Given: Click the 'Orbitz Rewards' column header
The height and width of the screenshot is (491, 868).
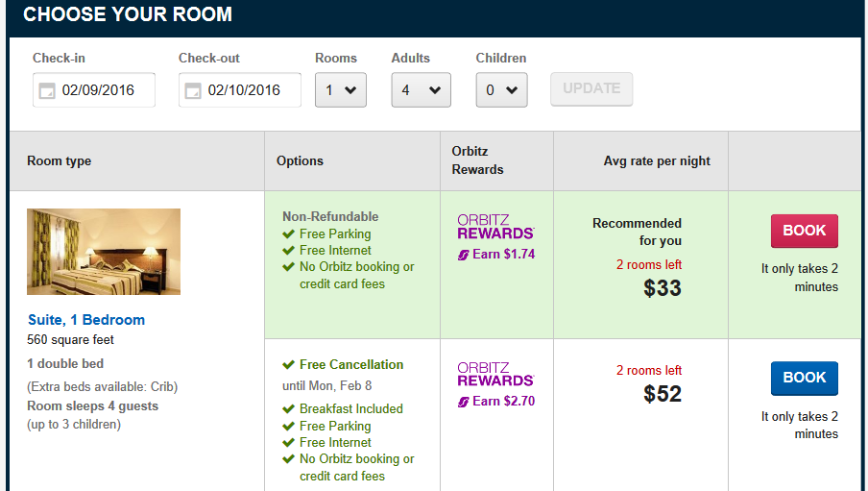Looking at the screenshot, I should [478, 160].
